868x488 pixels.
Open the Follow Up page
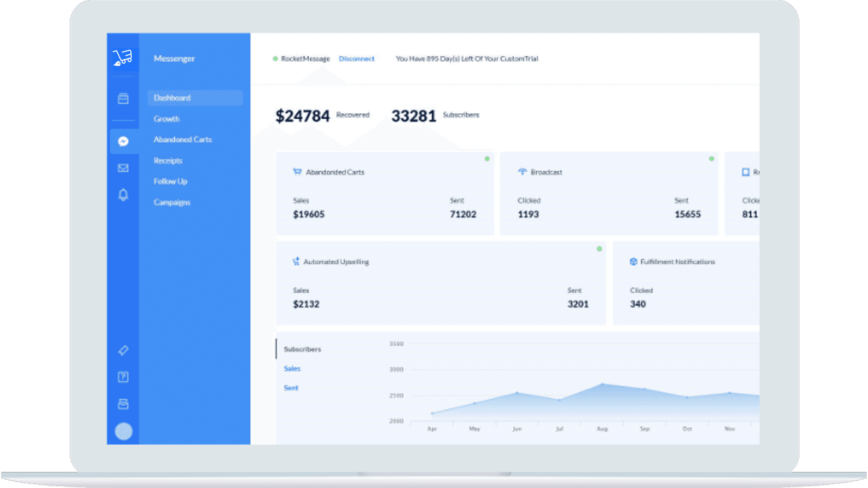click(170, 181)
